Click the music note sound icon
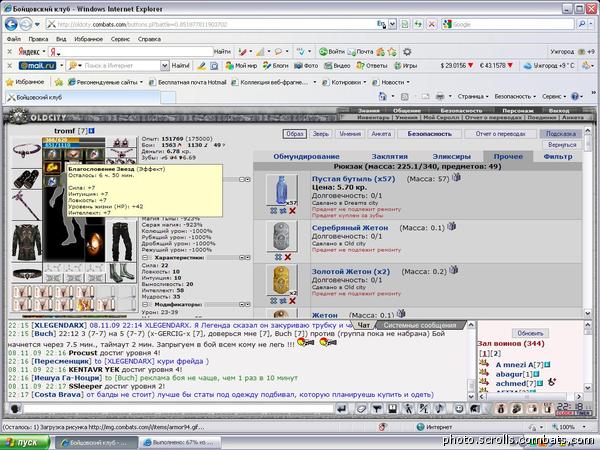Viewport: 600px width, 450px height. (439, 409)
